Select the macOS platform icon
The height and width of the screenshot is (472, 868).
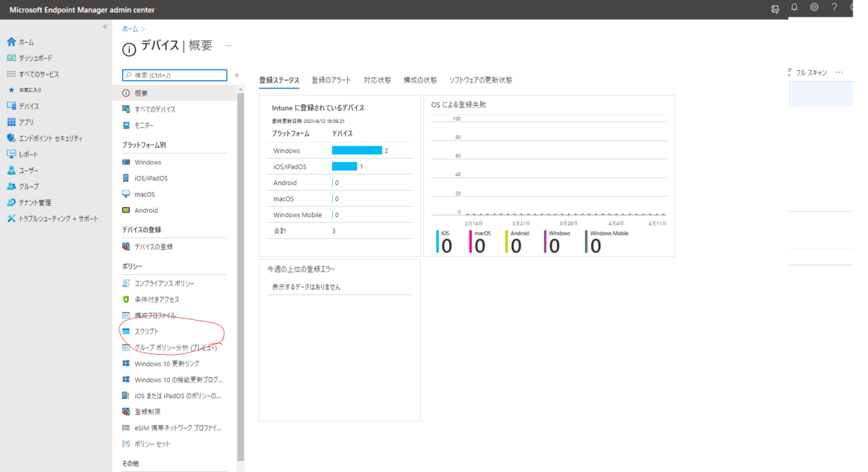tap(126, 194)
